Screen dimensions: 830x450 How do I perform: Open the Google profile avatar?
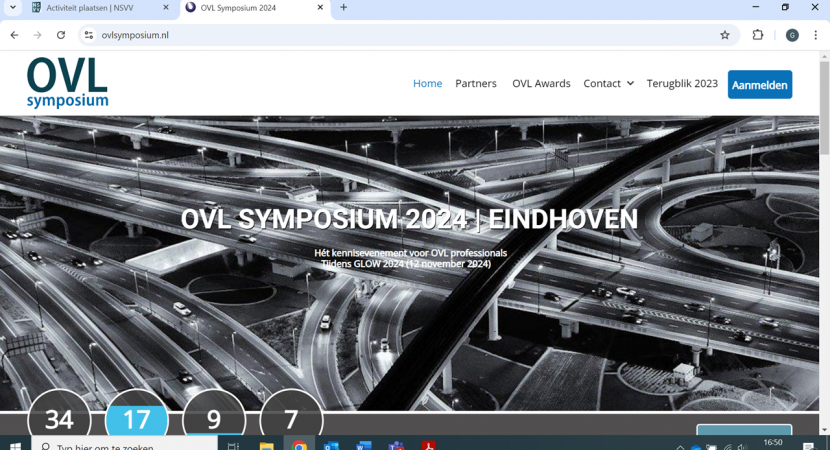point(792,35)
